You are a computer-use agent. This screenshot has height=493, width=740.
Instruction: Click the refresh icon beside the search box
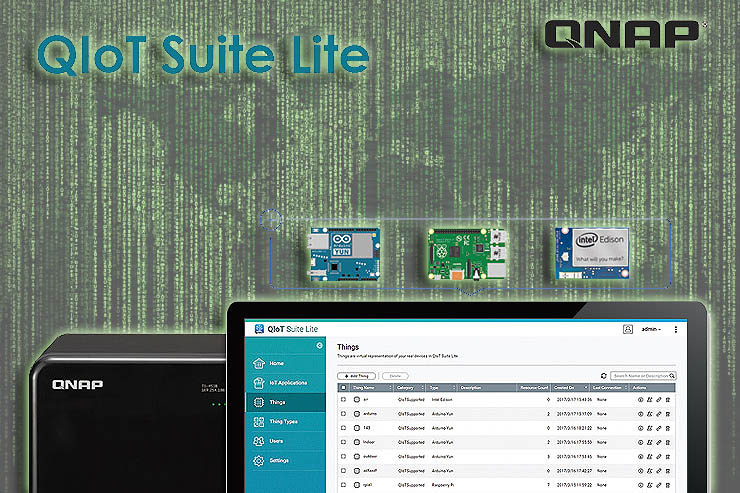[603, 375]
